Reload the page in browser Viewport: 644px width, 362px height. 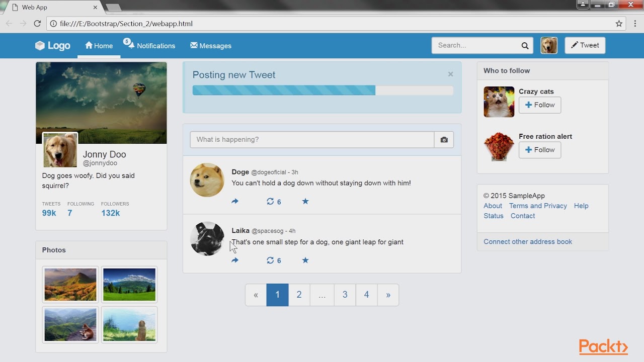(37, 24)
